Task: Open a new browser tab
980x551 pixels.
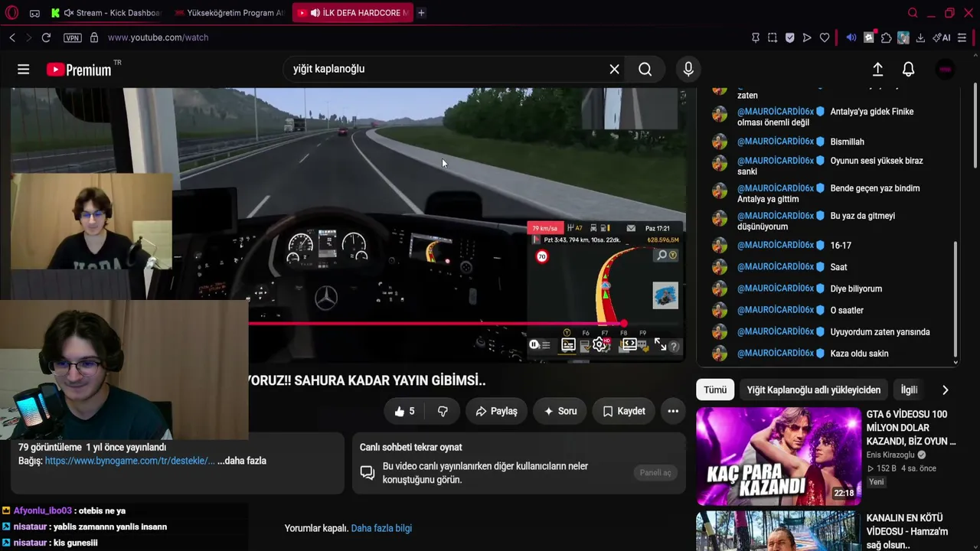Action: pos(421,13)
